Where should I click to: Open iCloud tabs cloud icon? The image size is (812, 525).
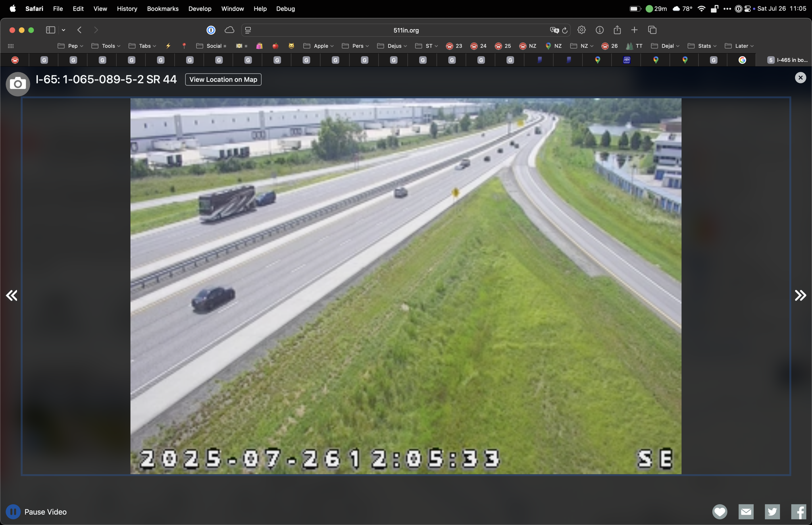pos(229,30)
